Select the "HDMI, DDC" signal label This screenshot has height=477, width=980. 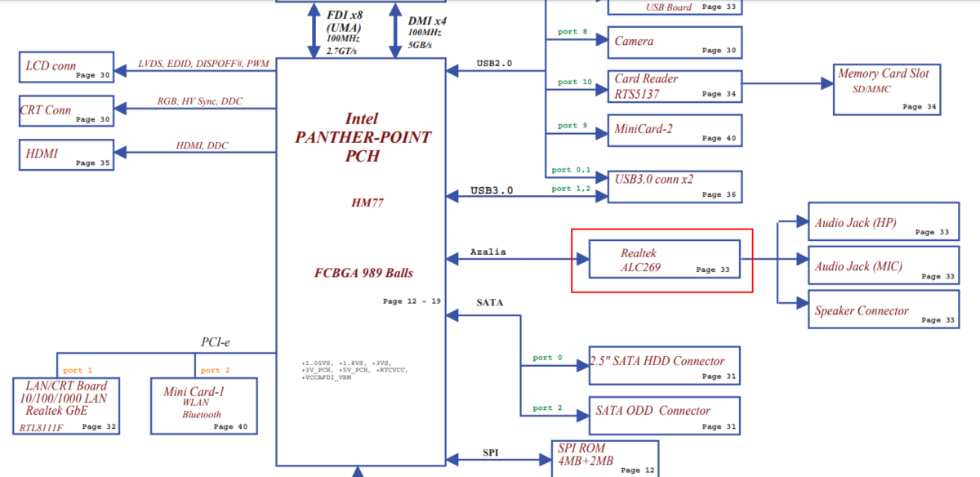point(203,146)
